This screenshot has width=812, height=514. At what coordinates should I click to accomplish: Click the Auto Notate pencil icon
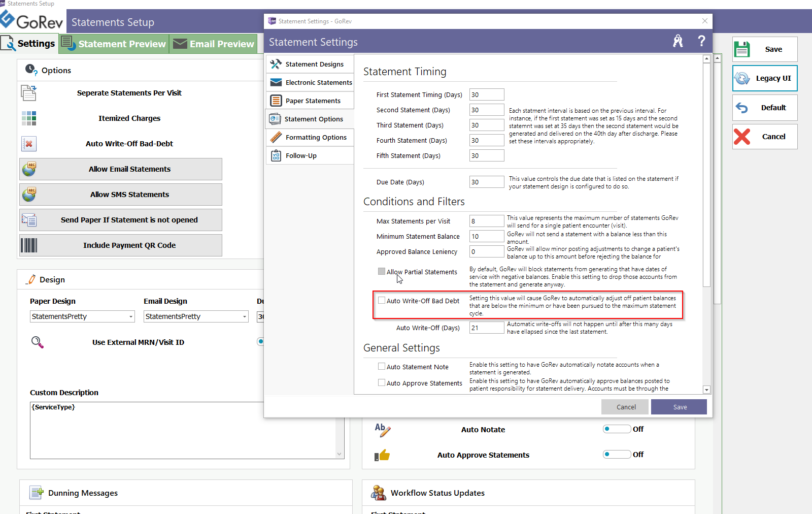(383, 430)
